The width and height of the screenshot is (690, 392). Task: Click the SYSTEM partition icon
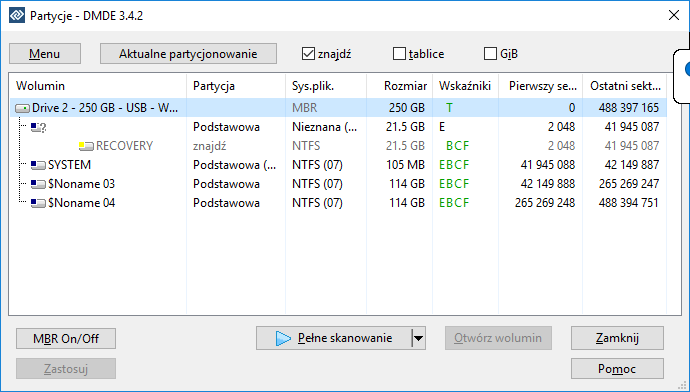click(38, 165)
